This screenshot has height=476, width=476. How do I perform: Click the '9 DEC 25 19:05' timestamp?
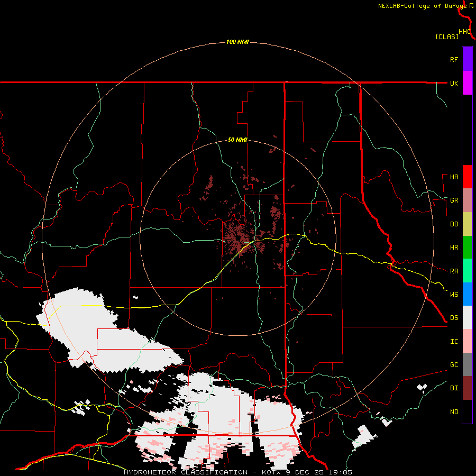pos(319,472)
